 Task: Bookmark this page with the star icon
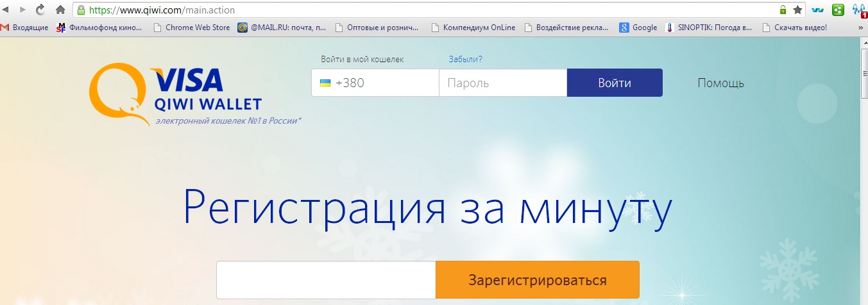[x=797, y=10]
